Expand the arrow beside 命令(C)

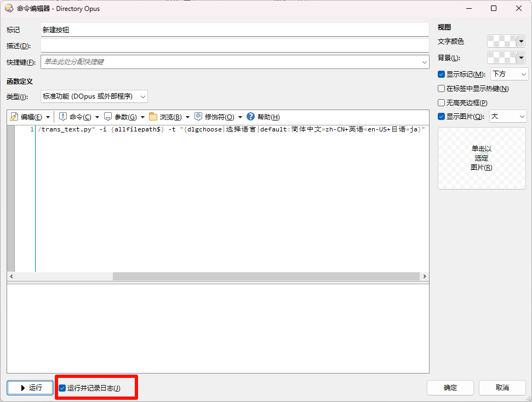(x=97, y=117)
